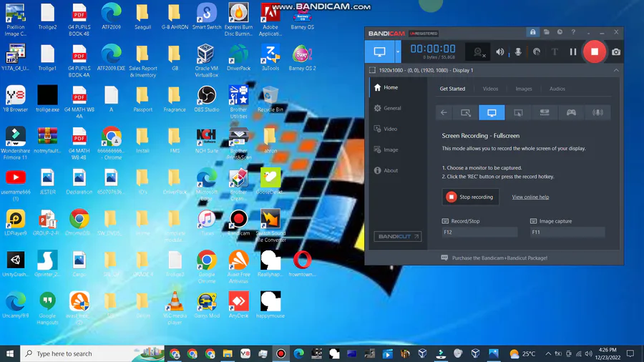This screenshot has width=644, height=362.
Task: Select the around mouse recording mode
Action: point(518,112)
